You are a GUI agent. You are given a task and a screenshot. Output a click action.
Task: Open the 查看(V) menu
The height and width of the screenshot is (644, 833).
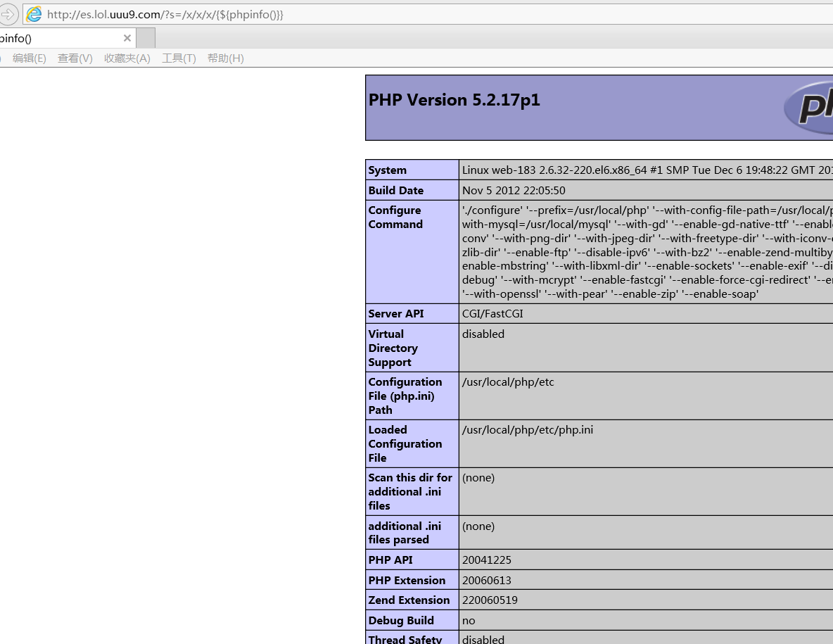click(75, 58)
